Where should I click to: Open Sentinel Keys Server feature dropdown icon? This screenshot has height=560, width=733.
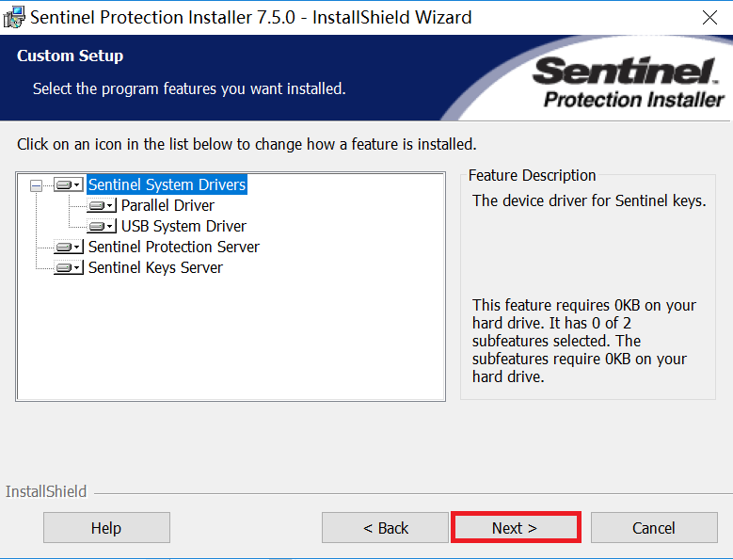(69, 267)
